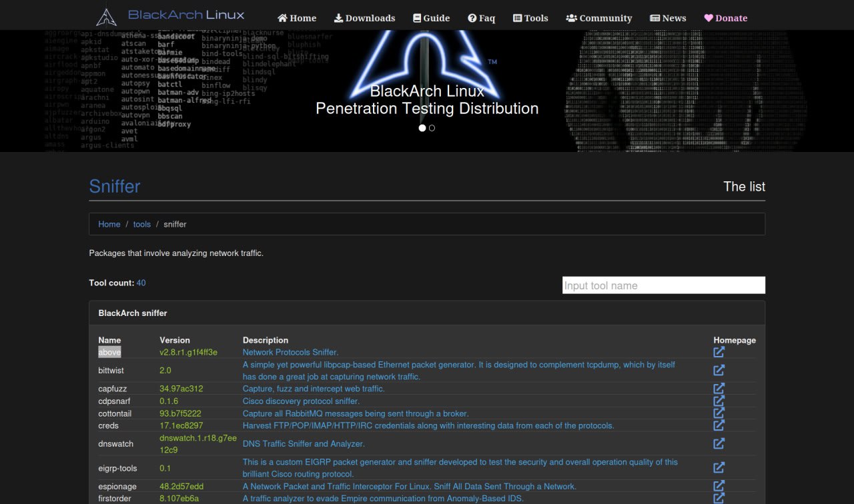Open homepage link icon for creds
Viewport: 854px width, 504px height.
point(719,425)
